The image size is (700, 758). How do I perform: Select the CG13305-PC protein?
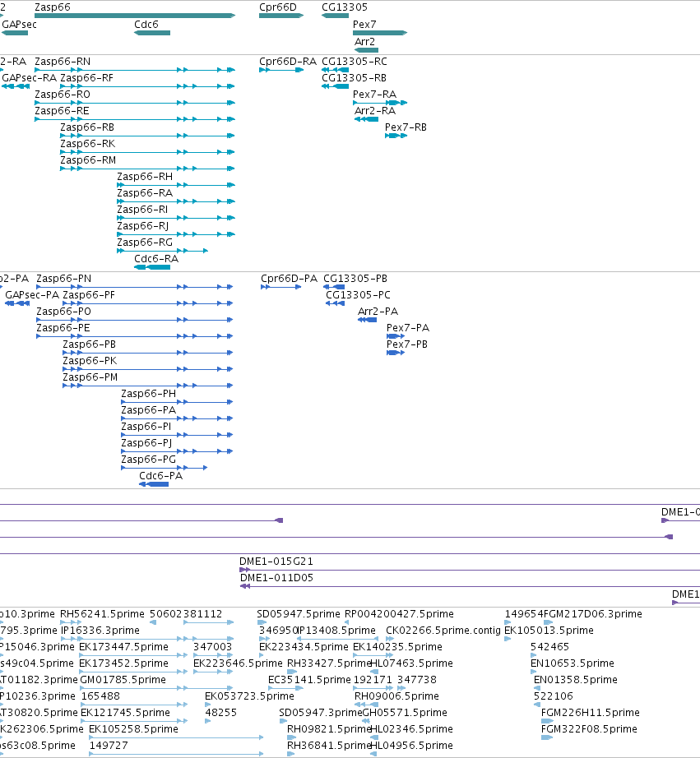(358, 295)
